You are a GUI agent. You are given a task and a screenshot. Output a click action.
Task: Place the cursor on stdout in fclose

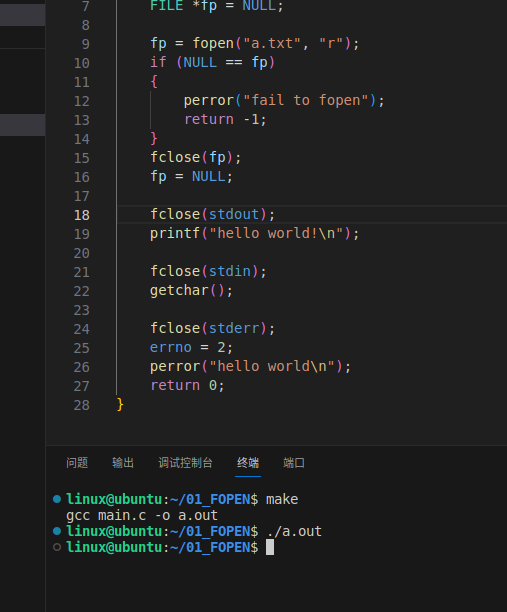[x=234, y=214]
